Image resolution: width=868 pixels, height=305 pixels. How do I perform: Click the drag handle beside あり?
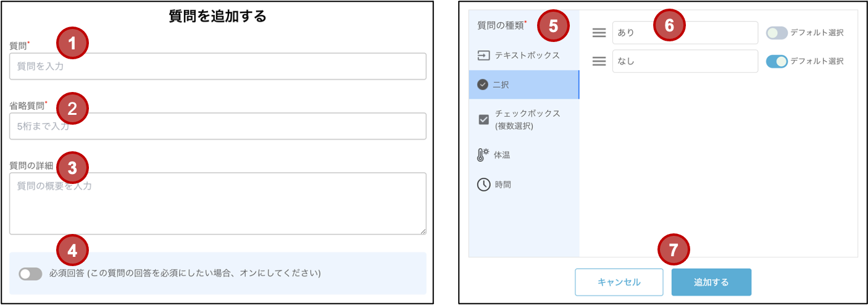coord(598,33)
